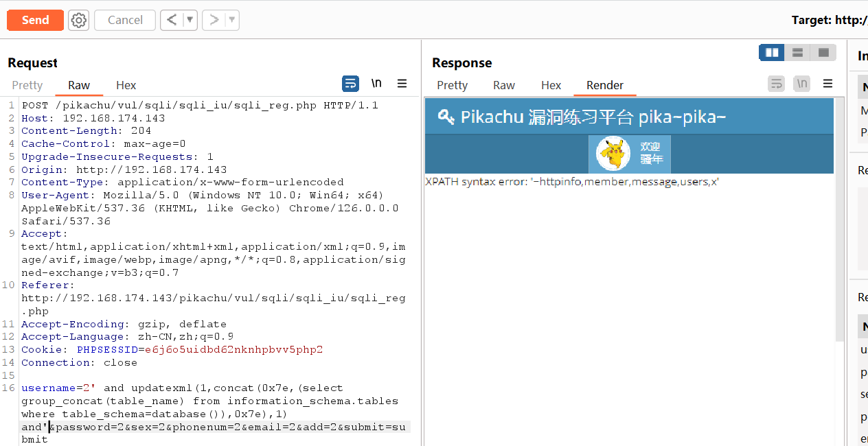
Task: Click the 欢迎骚年 welcome text
Action: click(x=650, y=153)
